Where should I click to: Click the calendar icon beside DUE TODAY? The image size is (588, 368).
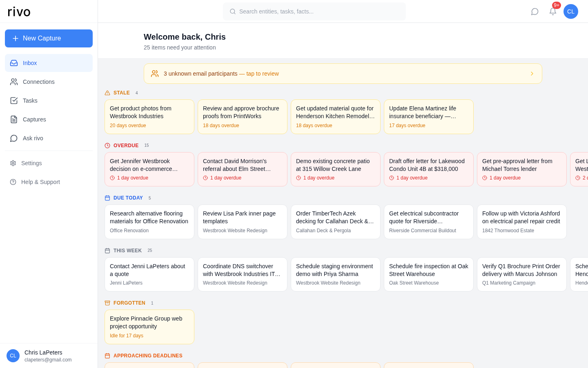click(107, 198)
